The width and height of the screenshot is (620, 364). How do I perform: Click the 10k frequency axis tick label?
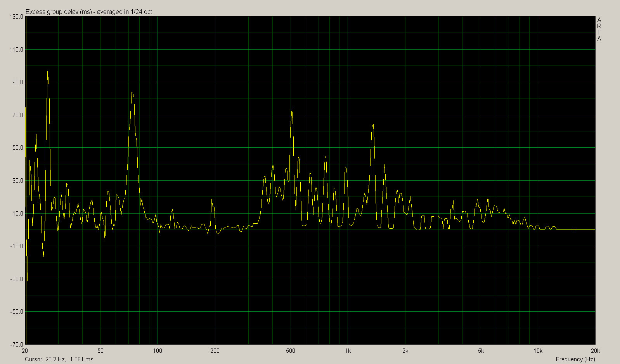click(x=538, y=351)
